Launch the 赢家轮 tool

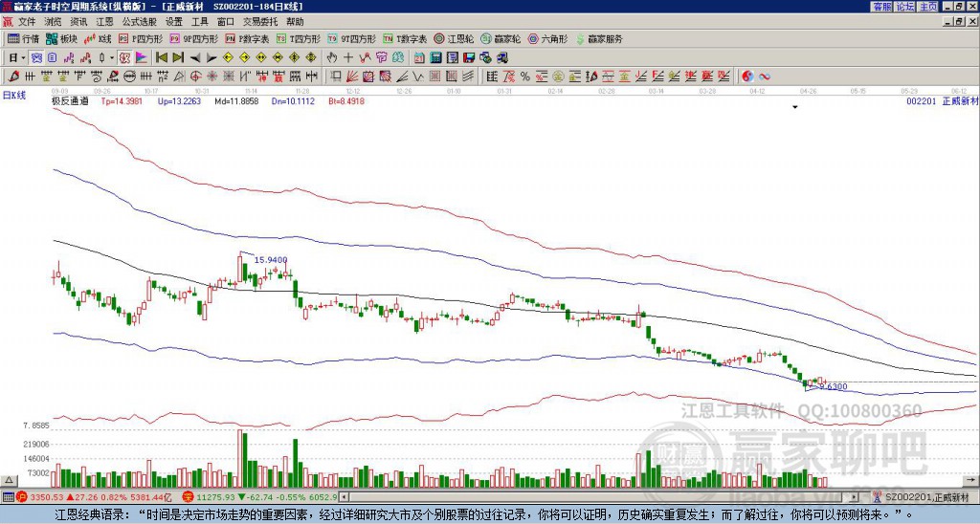[501, 38]
